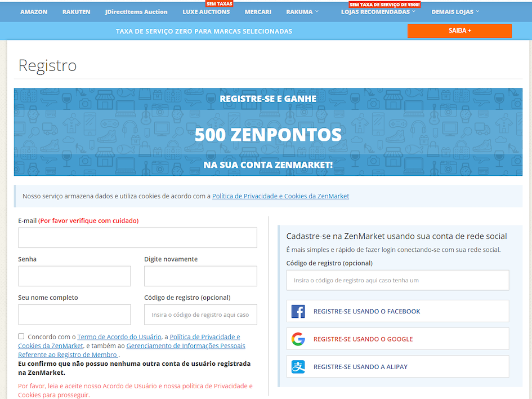Image resolution: width=532 pixels, height=399 pixels.
Task: Click the E-mail input field
Action: point(137,238)
